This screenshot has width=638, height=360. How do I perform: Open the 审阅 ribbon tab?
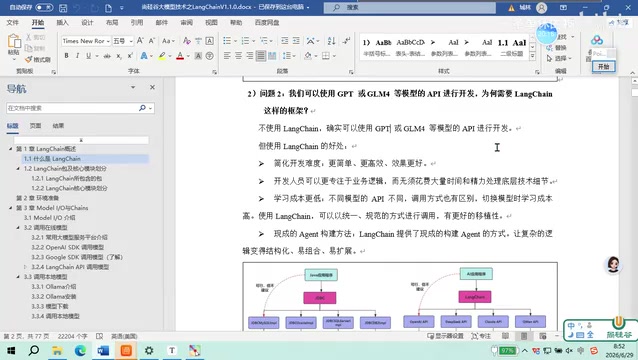[x=186, y=23]
